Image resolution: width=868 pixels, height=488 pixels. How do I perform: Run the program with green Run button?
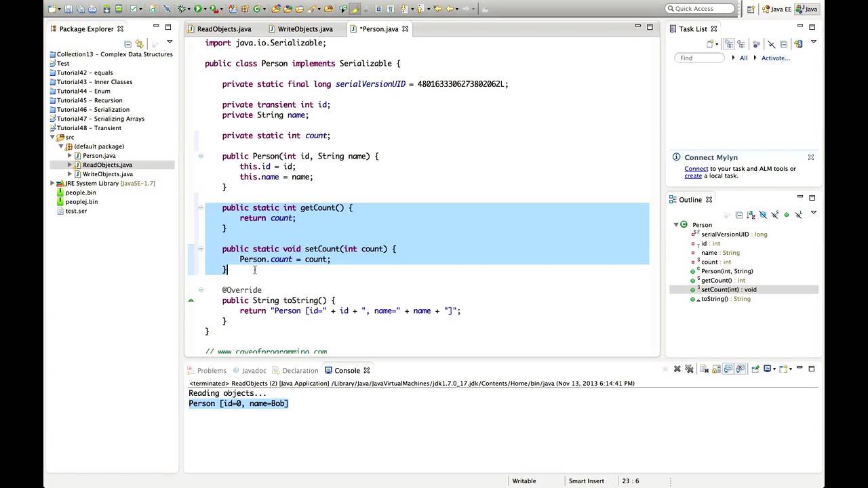tap(197, 9)
